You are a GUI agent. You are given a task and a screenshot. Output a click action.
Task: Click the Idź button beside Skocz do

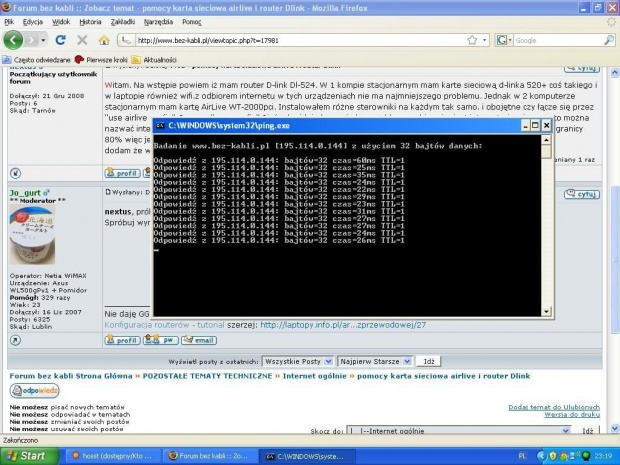pyautogui.click(x=588, y=431)
